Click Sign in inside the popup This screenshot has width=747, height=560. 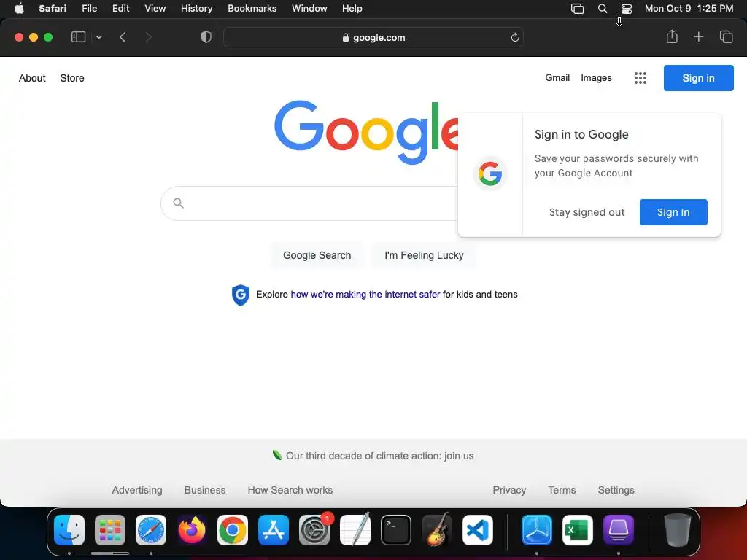(x=673, y=212)
